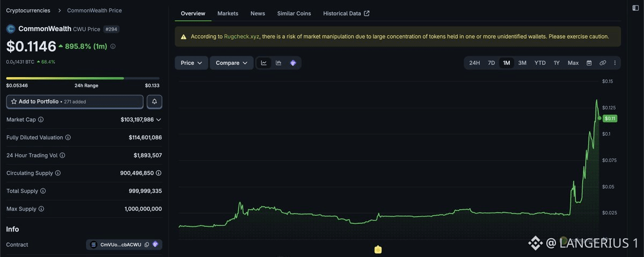Open the Similar Coins tab
Screen dimensions: 644x257
(x=294, y=13)
